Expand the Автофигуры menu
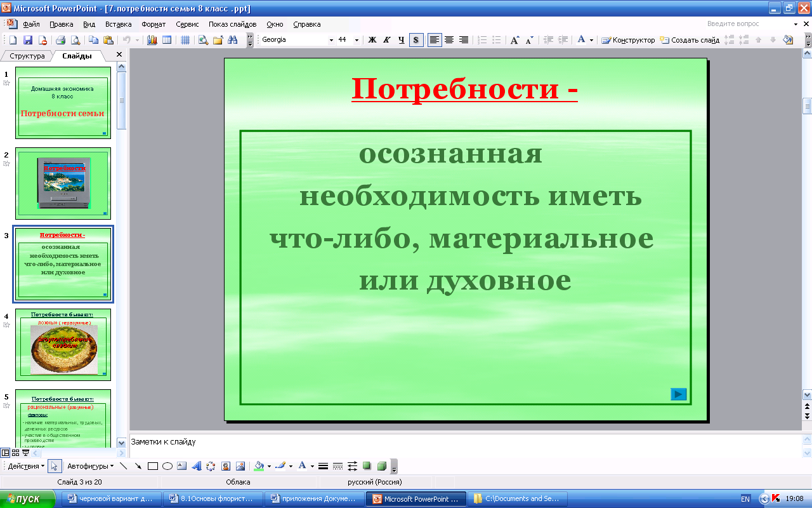This screenshot has height=508, width=812. pos(91,466)
